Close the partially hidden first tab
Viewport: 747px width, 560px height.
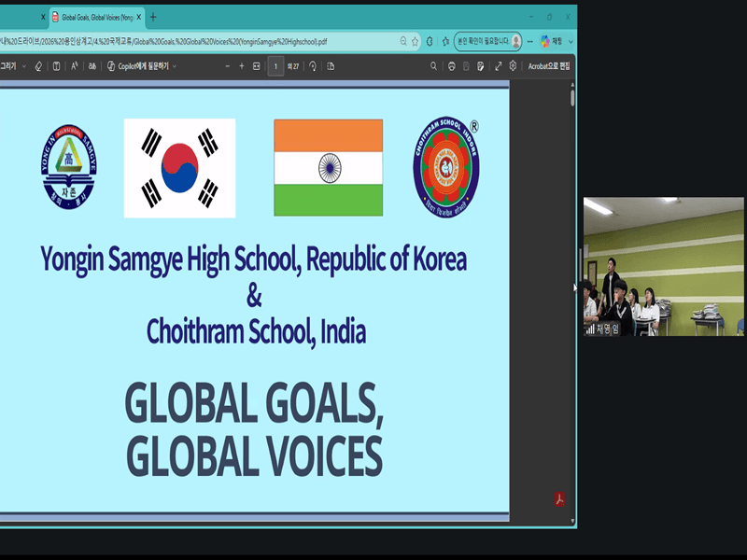click(43, 17)
